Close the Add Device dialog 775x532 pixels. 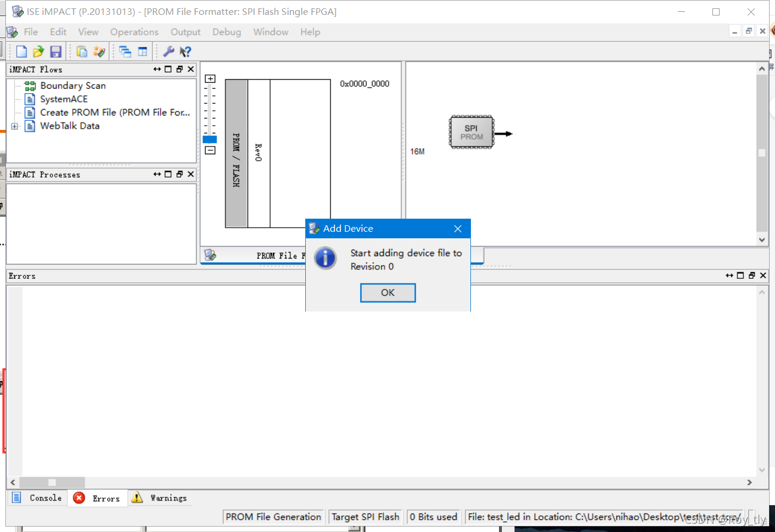point(458,229)
